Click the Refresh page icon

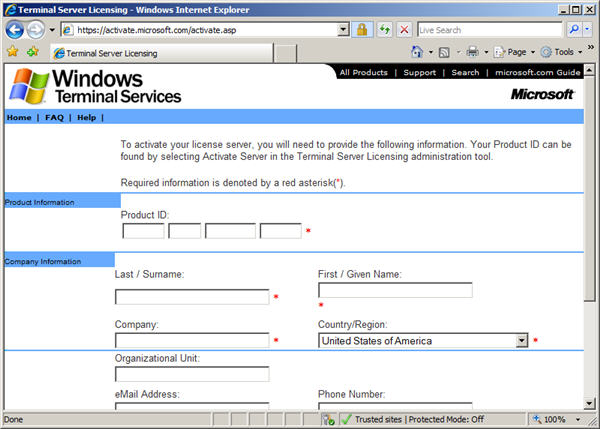(384, 30)
